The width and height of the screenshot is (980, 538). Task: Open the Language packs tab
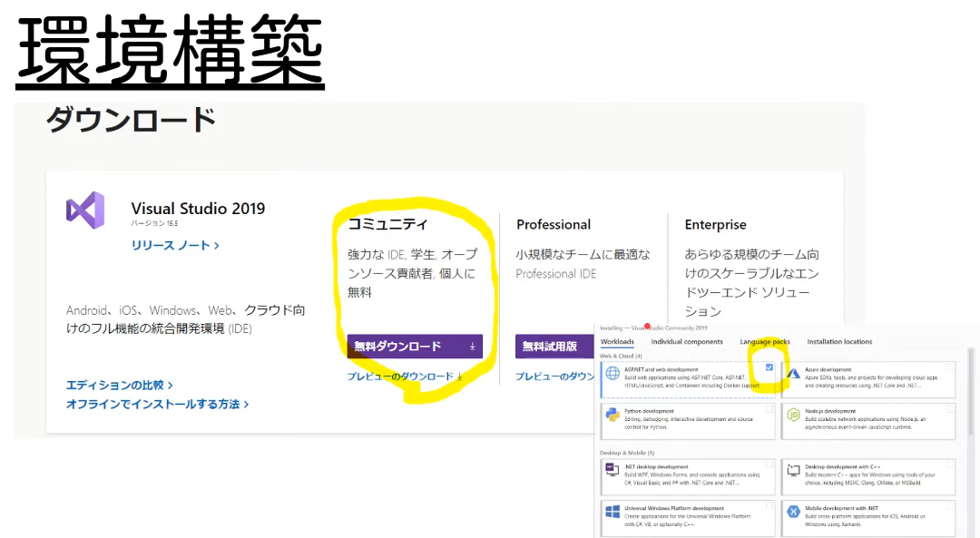tap(765, 342)
